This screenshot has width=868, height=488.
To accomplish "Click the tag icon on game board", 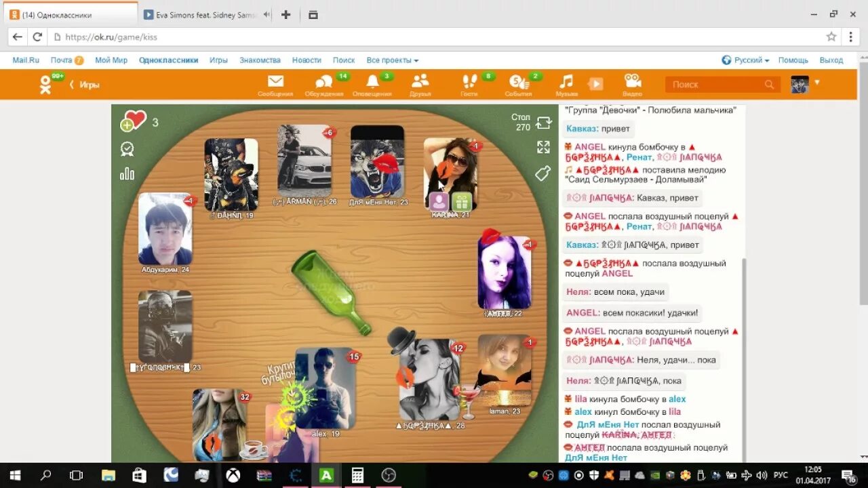I will pyautogui.click(x=542, y=174).
